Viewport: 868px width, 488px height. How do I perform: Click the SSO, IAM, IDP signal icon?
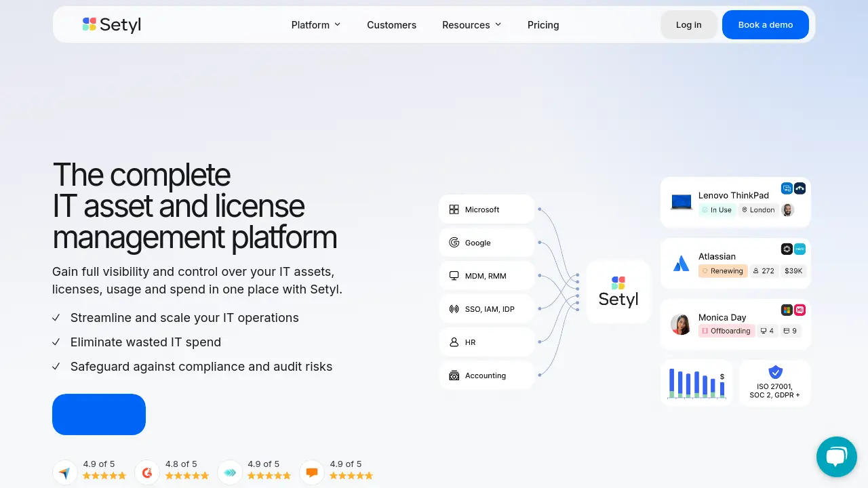click(x=454, y=309)
